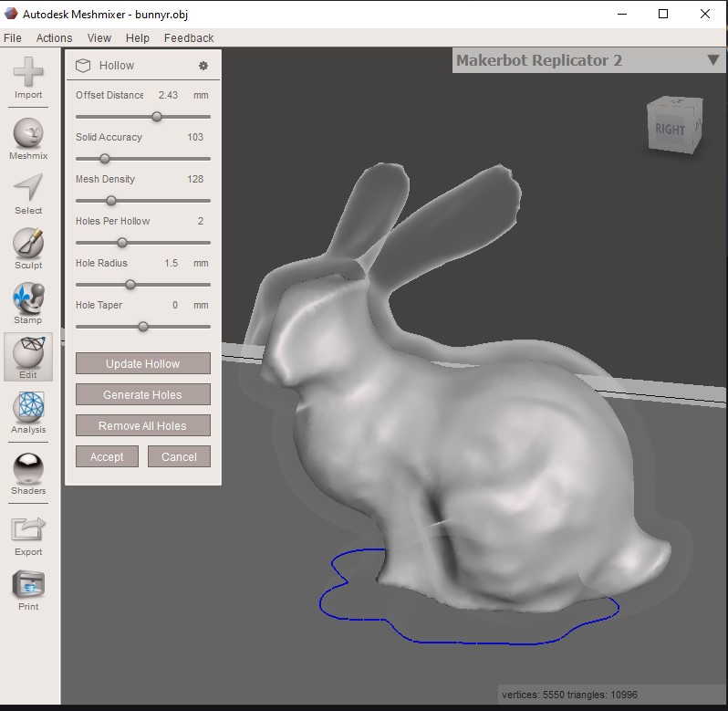Click the Generate Holes button

pos(143,394)
